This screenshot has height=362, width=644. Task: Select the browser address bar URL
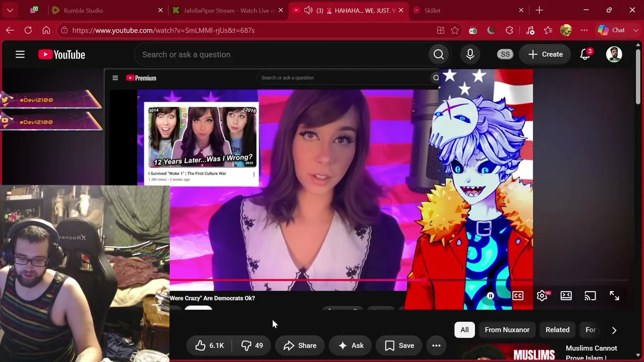pyautogui.click(x=164, y=30)
